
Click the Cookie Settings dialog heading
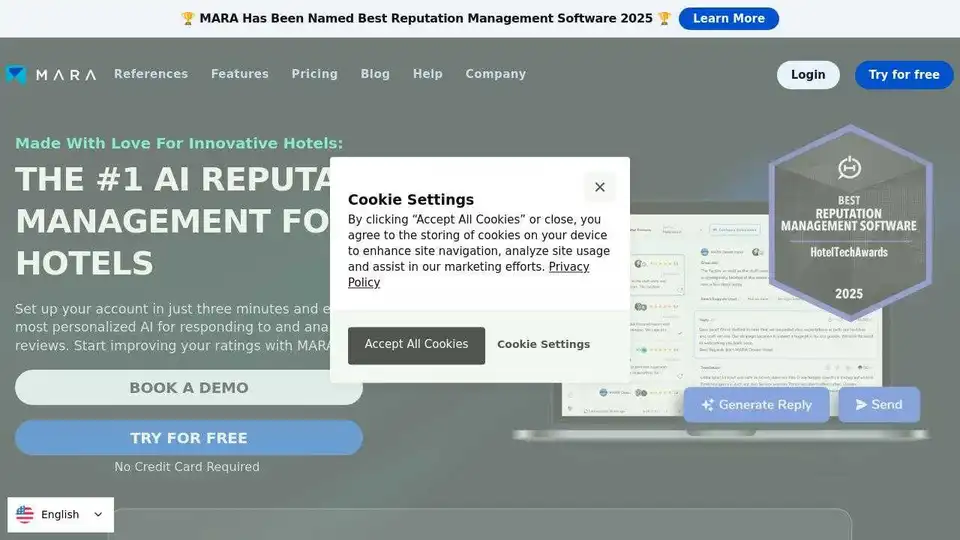[411, 200]
